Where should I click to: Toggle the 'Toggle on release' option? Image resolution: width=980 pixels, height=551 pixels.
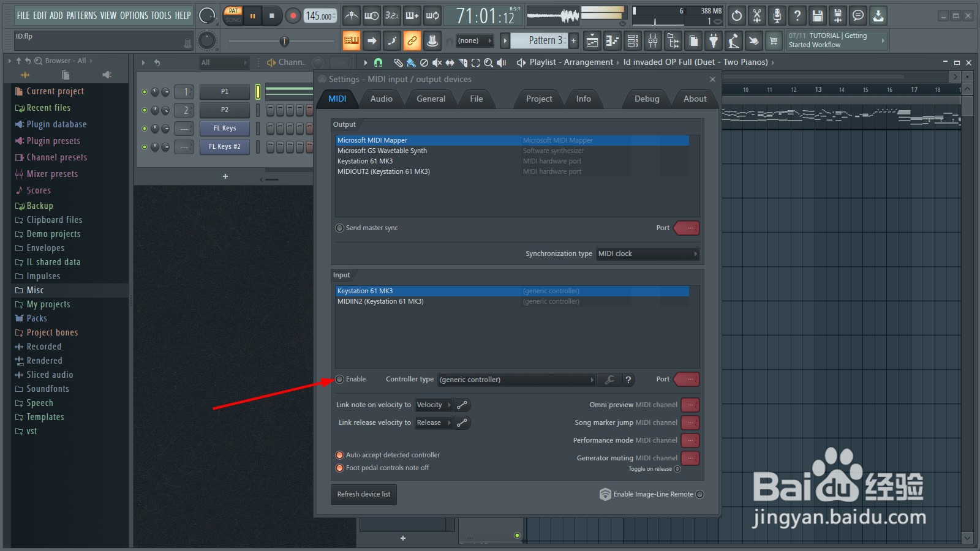677,469
